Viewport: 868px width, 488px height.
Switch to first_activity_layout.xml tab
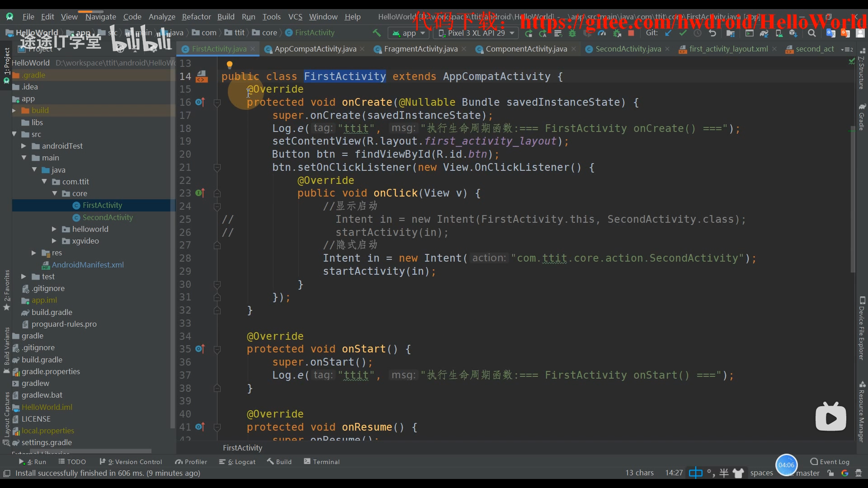(728, 49)
